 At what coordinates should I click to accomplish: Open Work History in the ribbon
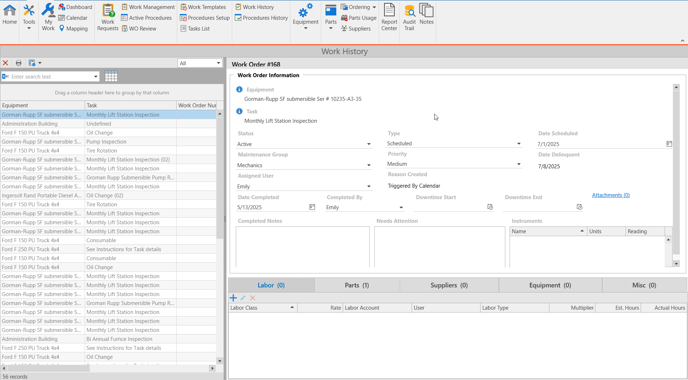tap(254, 7)
